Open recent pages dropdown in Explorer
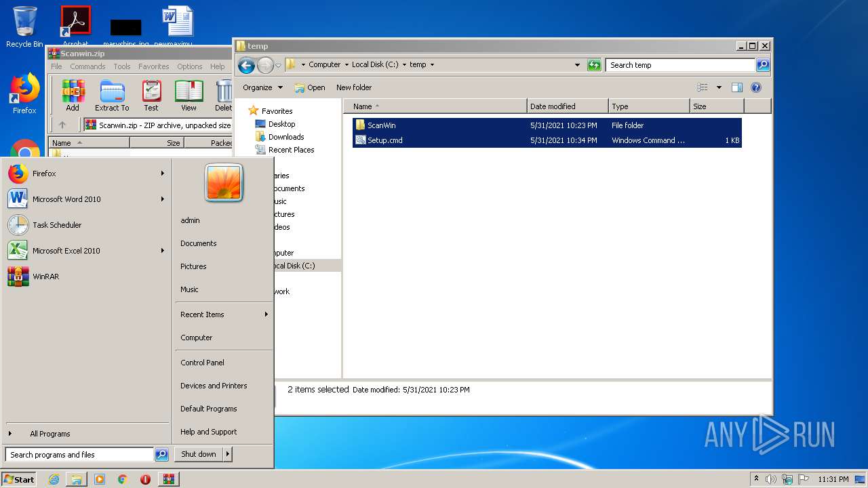This screenshot has width=868, height=488. pos(278,66)
